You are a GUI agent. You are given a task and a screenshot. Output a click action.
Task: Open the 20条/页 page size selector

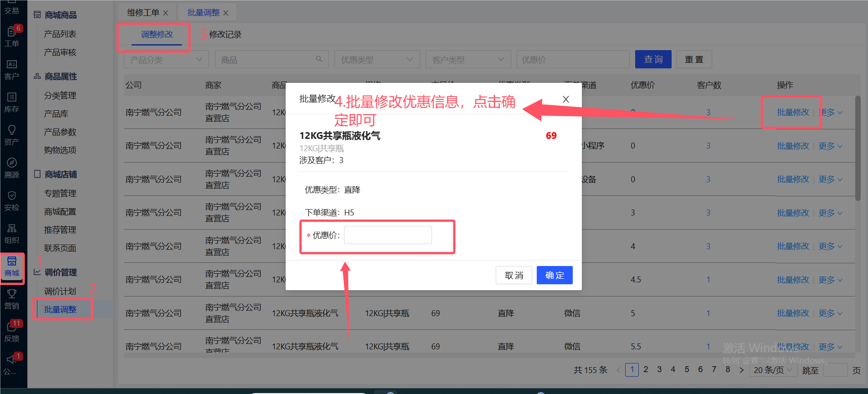click(773, 370)
